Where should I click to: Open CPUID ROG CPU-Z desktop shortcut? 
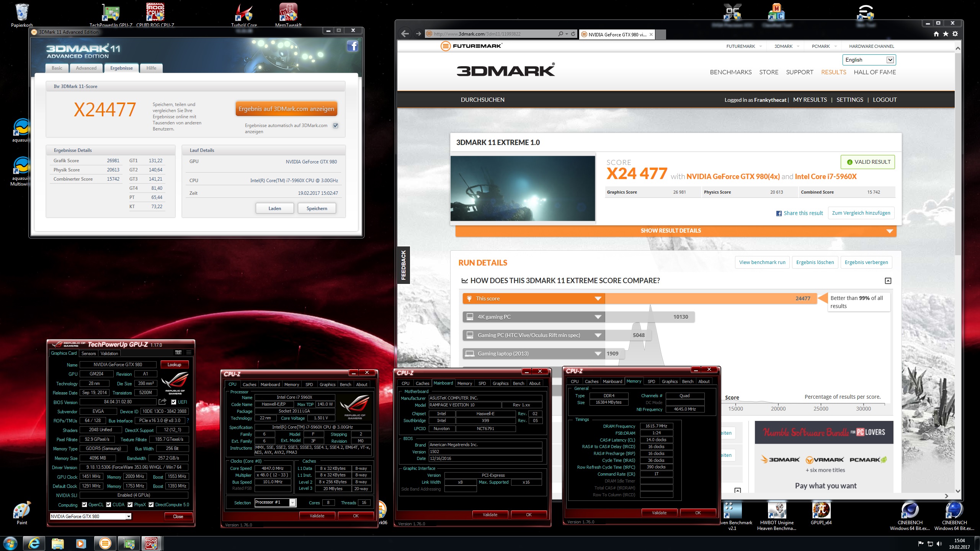[155, 15]
